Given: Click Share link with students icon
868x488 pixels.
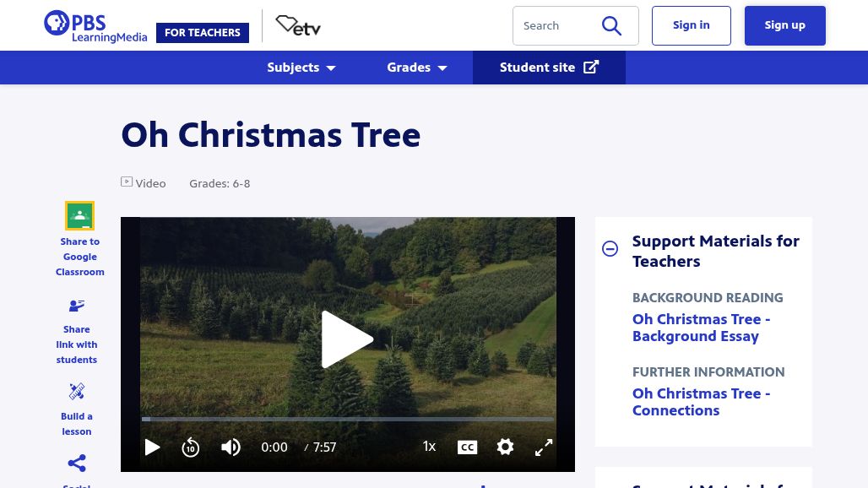Looking at the screenshot, I should click(x=76, y=306).
